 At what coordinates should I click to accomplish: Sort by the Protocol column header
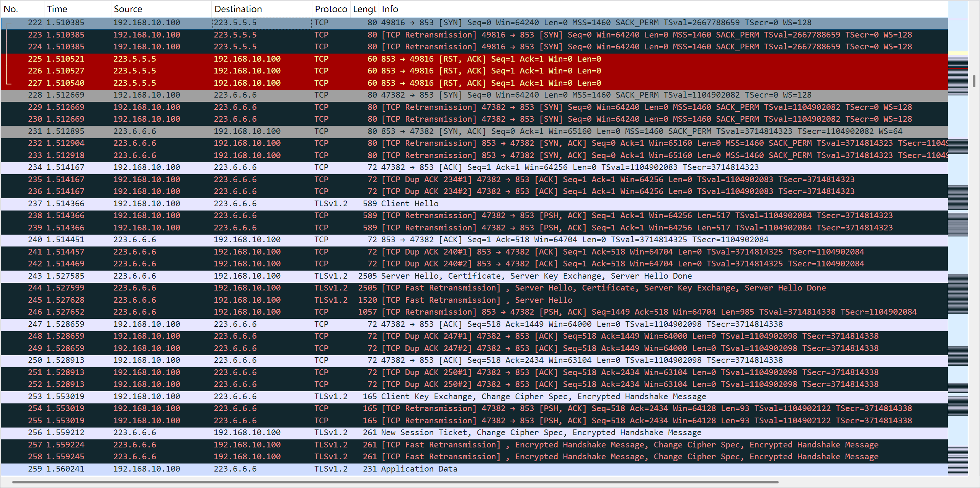point(331,9)
